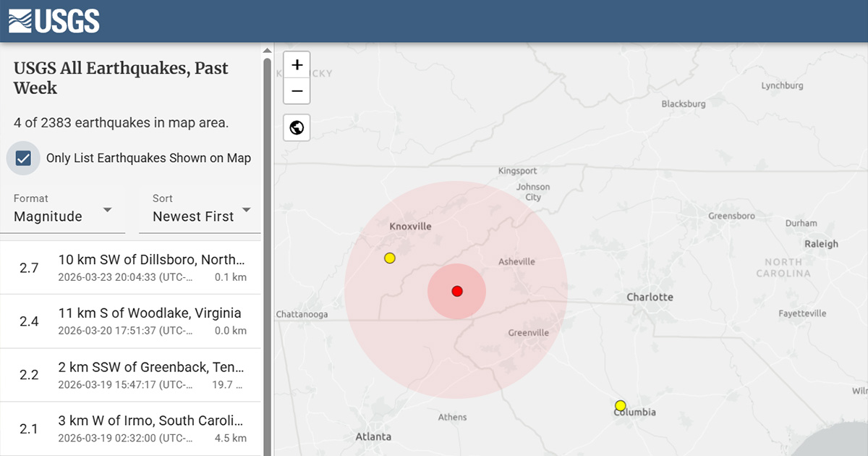Screen dimensions: 868x456
Task: Select the red earthquake marker near Asheville
Action: pos(456,291)
